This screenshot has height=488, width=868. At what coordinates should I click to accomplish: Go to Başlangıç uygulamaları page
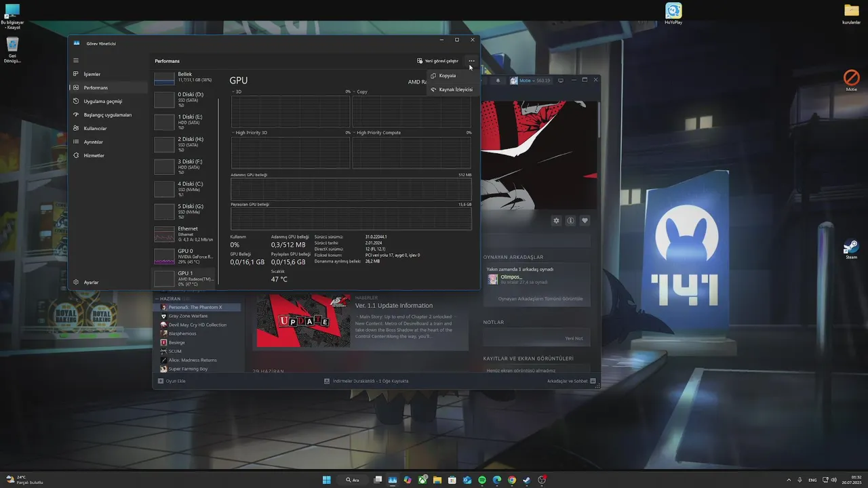click(x=108, y=115)
